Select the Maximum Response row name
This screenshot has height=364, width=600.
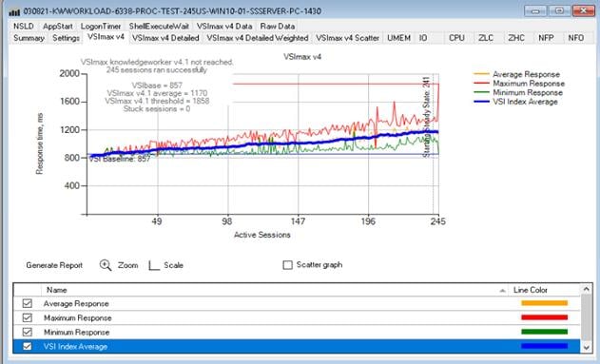click(78, 317)
